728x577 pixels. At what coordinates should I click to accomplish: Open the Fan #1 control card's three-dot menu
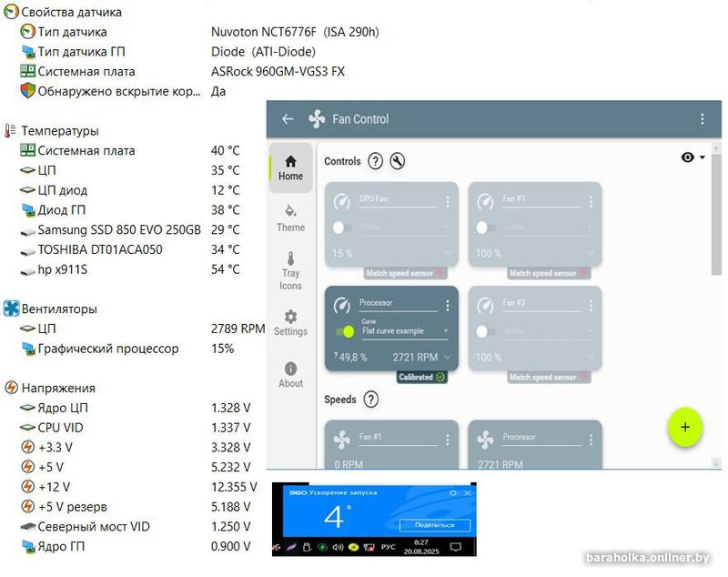point(591,201)
